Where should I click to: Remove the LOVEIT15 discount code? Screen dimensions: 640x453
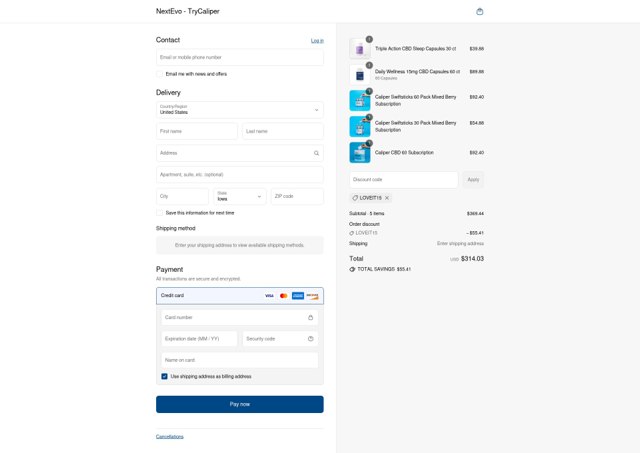click(x=387, y=198)
